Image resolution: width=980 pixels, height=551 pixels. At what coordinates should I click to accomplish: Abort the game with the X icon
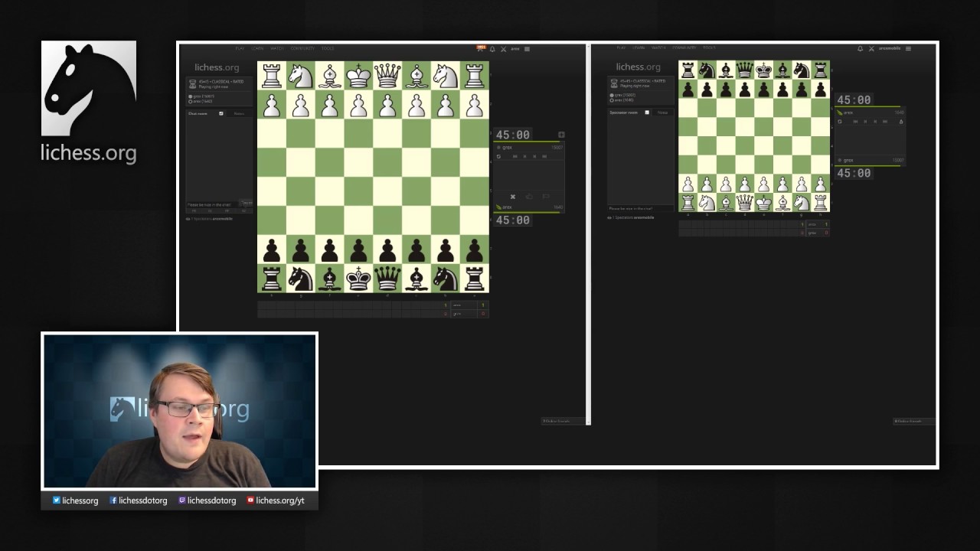tap(513, 197)
